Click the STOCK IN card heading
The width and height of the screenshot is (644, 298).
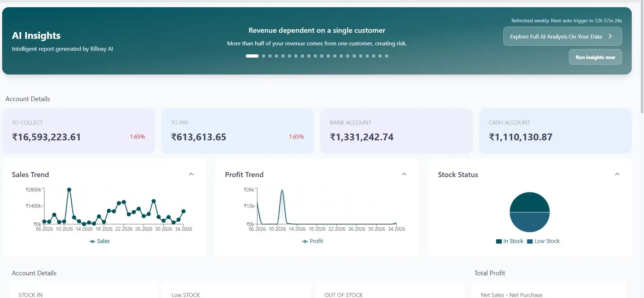pyautogui.click(x=30, y=295)
